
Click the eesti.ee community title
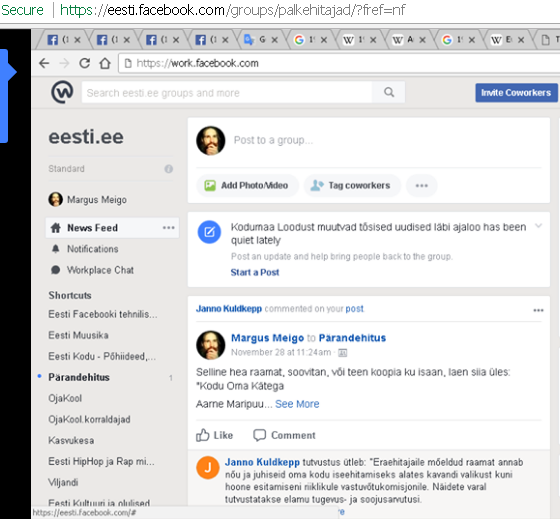click(x=86, y=137)
